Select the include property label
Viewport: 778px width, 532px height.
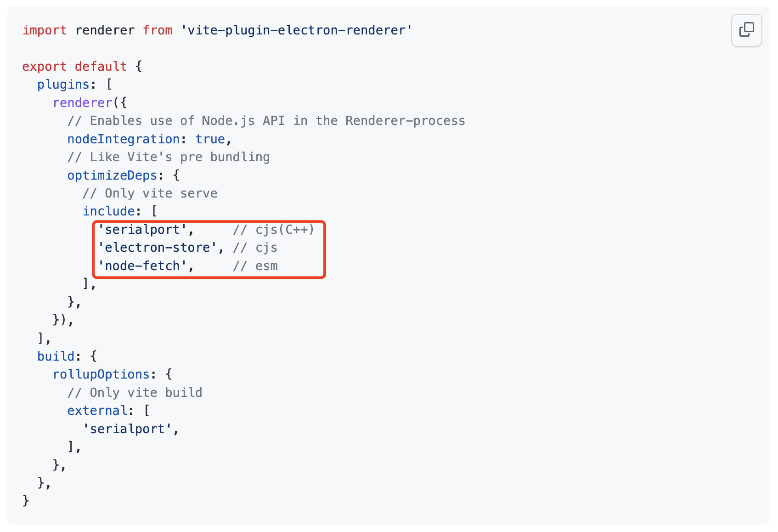(x=108, y=211)
